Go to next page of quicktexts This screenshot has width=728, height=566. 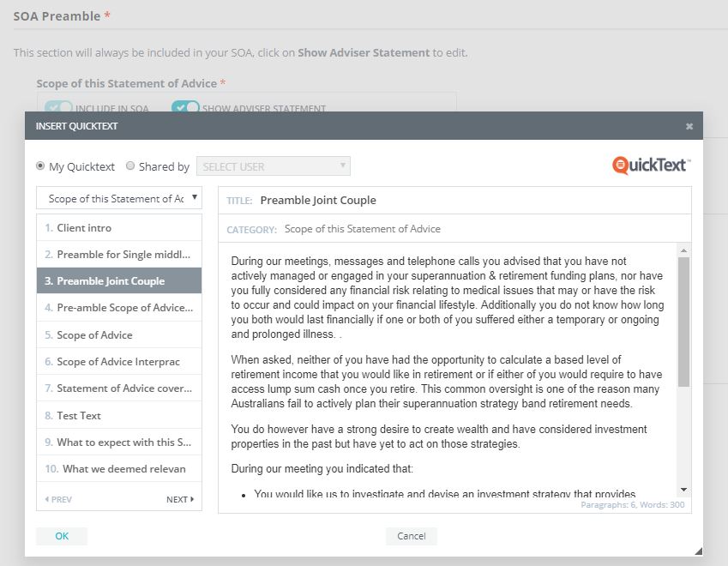[x=180, y=499]
